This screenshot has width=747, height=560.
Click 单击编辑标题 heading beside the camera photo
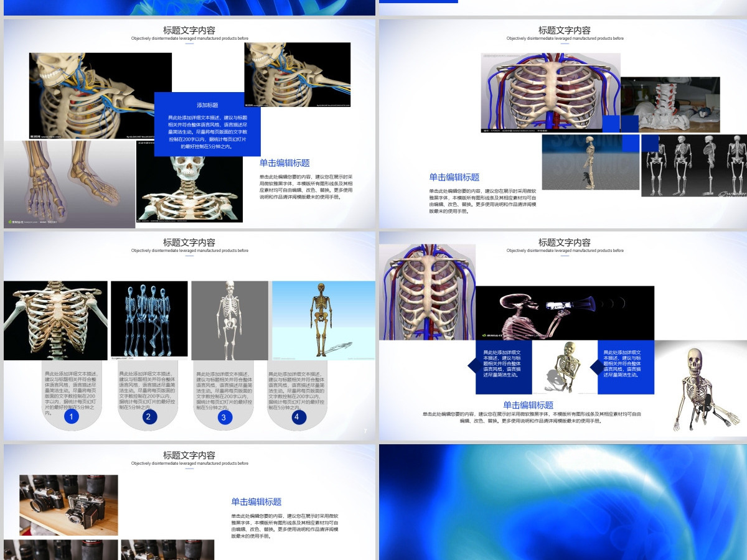(x=256, y=502)
